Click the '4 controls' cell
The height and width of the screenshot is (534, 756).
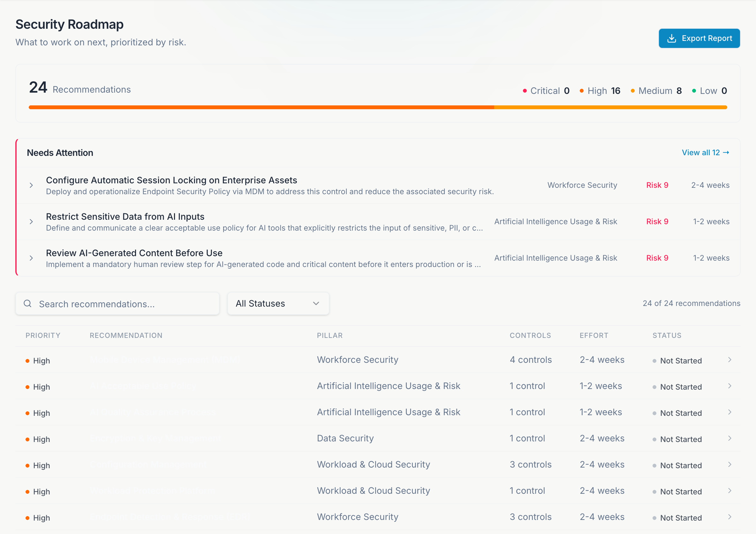click(x=531, y=360)
